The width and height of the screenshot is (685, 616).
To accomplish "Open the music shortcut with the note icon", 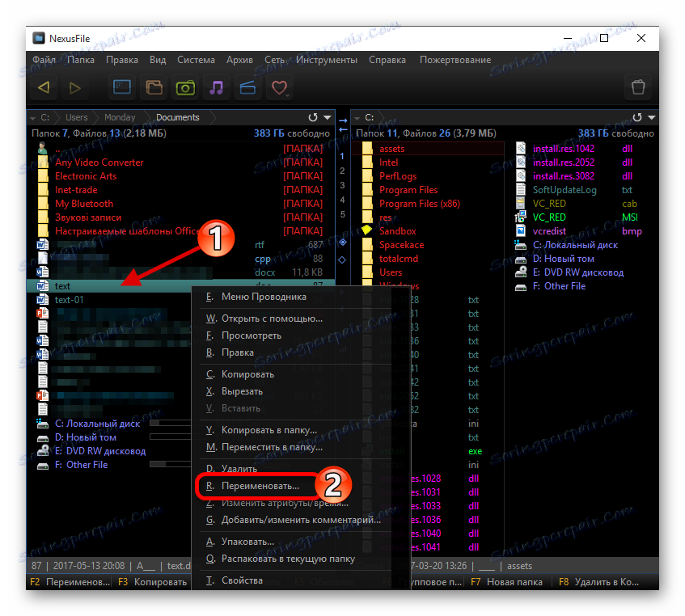I will point(216,88).
